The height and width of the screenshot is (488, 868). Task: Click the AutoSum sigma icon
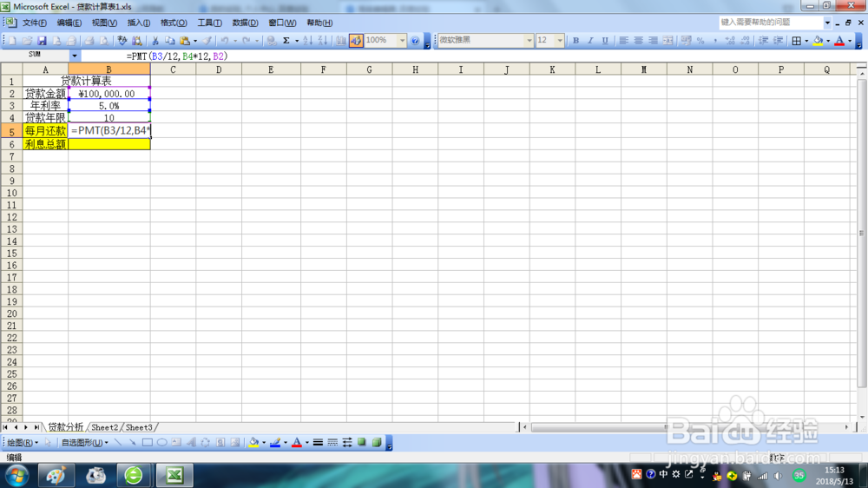[286, 41]
